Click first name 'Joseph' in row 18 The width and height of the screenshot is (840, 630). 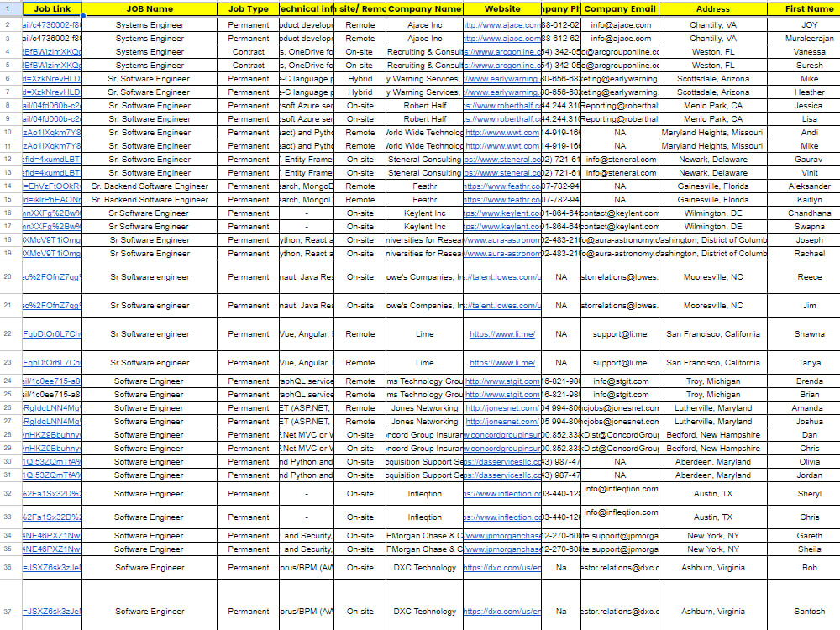point(809,240)
